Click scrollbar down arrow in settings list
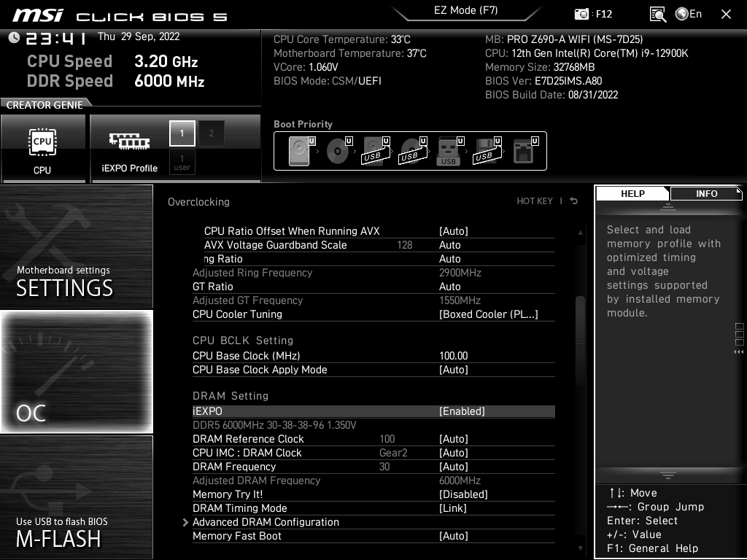This screenshot has width=747, height=560. point(580,548)
